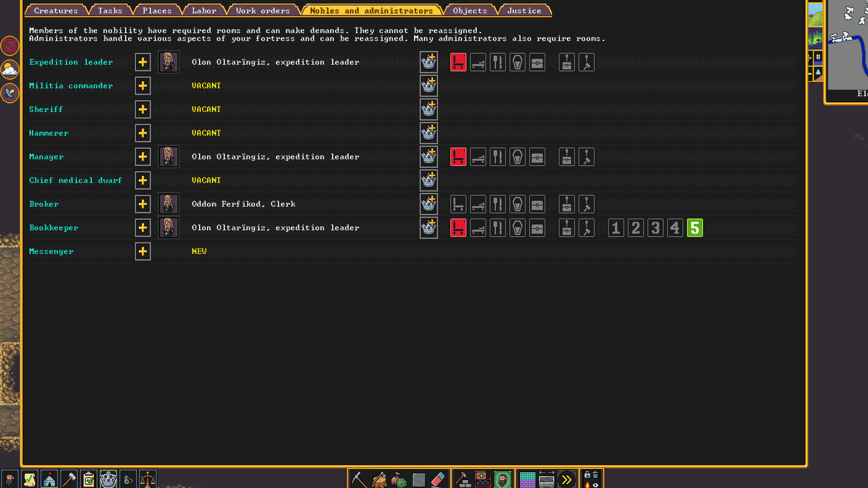Click the bedroom icon in the Manager row

coord(478,157)
